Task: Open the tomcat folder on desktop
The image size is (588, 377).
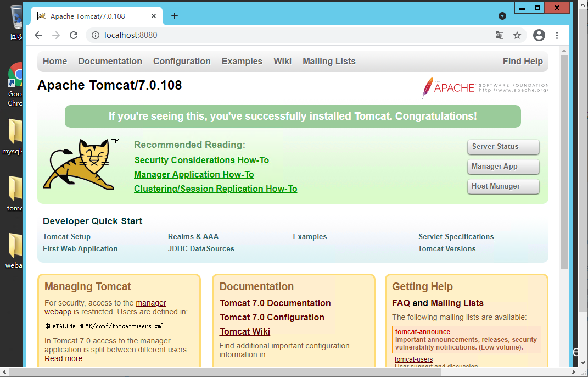Action: coord(15,194)
